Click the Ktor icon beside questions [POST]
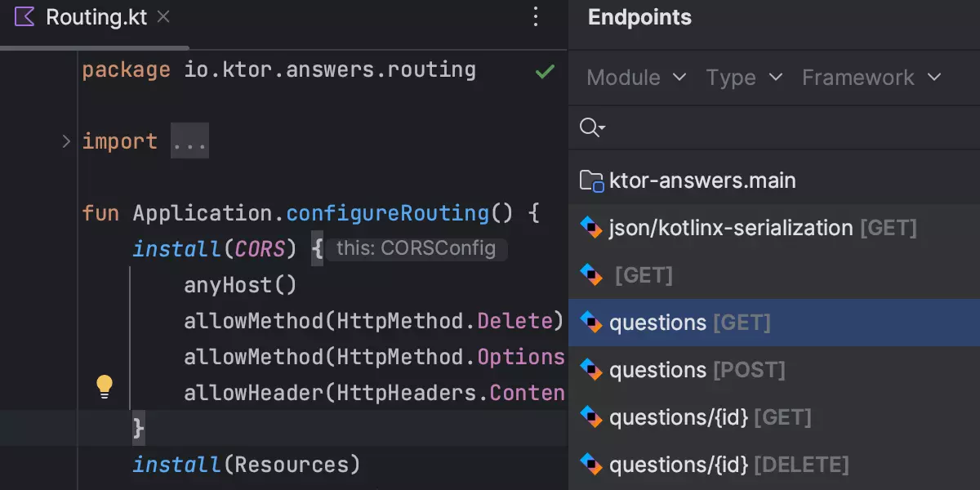 pyautogui.click(x=591, y=370)
